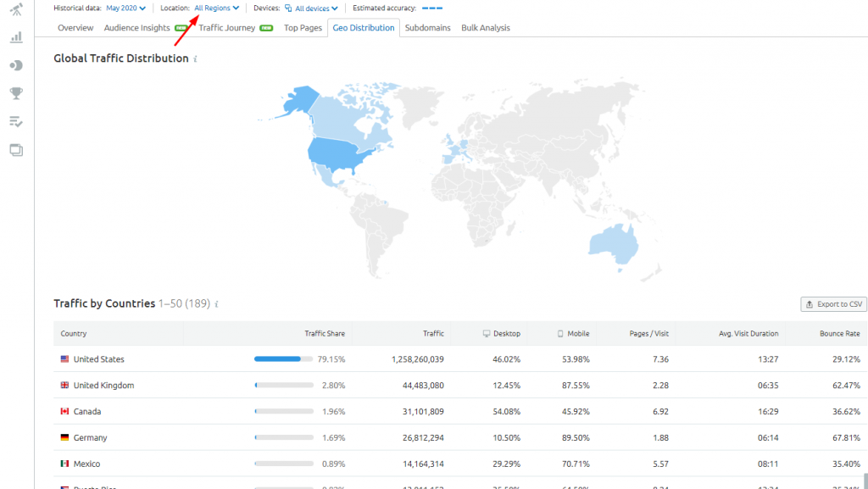Image resolution: width=868 pixels, height=489 pixels.
Task: Click the Canada country name
Action: pos(87,412)
